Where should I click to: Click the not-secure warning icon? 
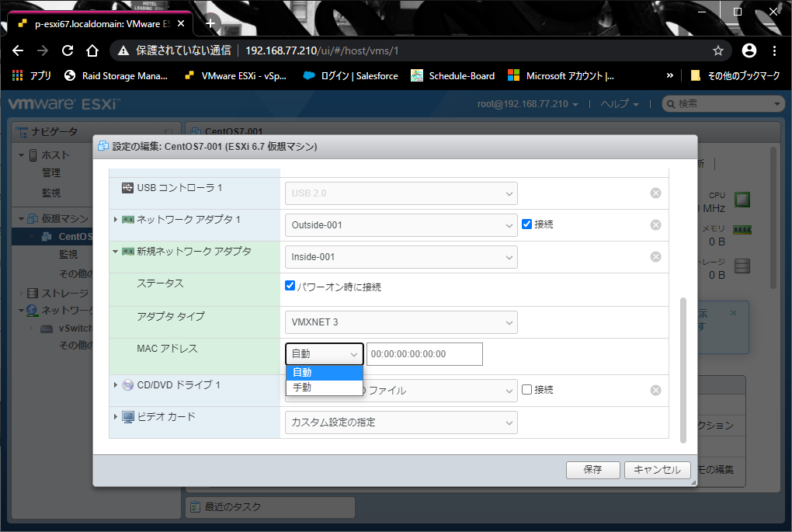tap(123, 50)
